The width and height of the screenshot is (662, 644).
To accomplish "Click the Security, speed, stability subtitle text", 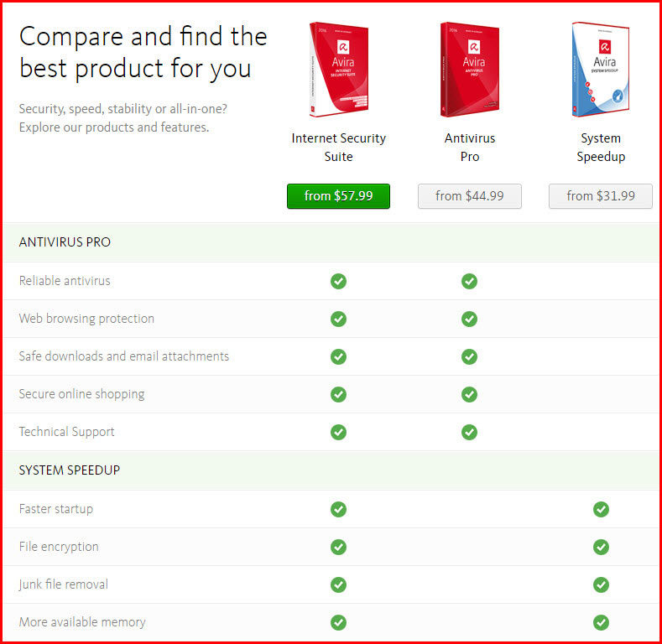I will (122, 118).
